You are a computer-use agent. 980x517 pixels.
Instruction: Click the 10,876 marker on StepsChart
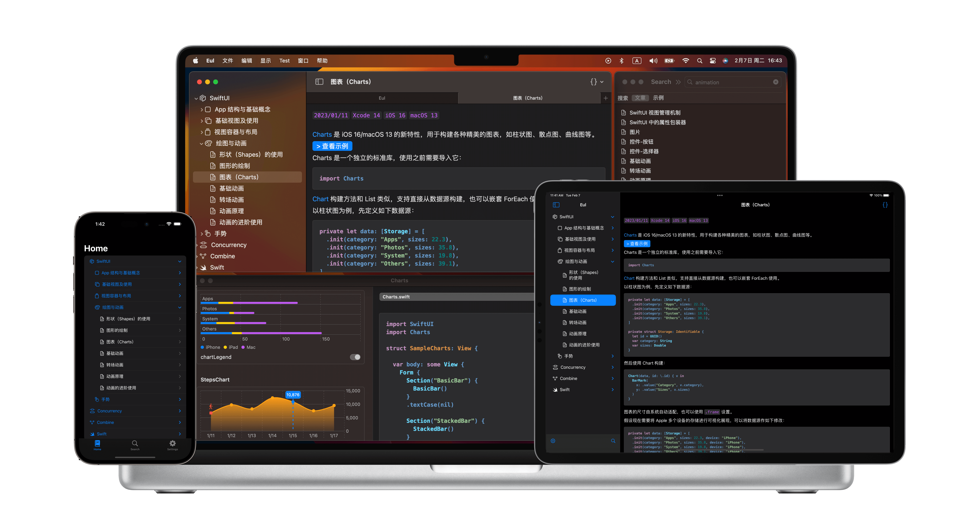tap(293, 395)
